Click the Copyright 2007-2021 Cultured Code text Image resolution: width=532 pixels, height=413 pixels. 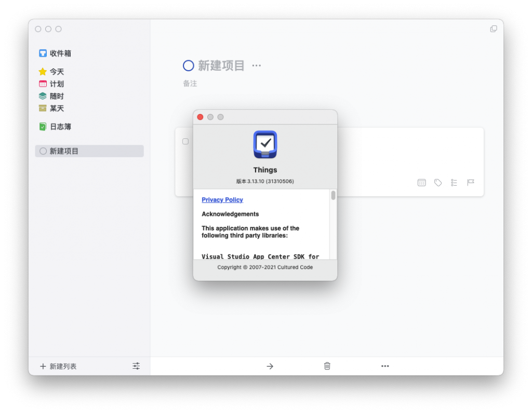click(265, 267)
